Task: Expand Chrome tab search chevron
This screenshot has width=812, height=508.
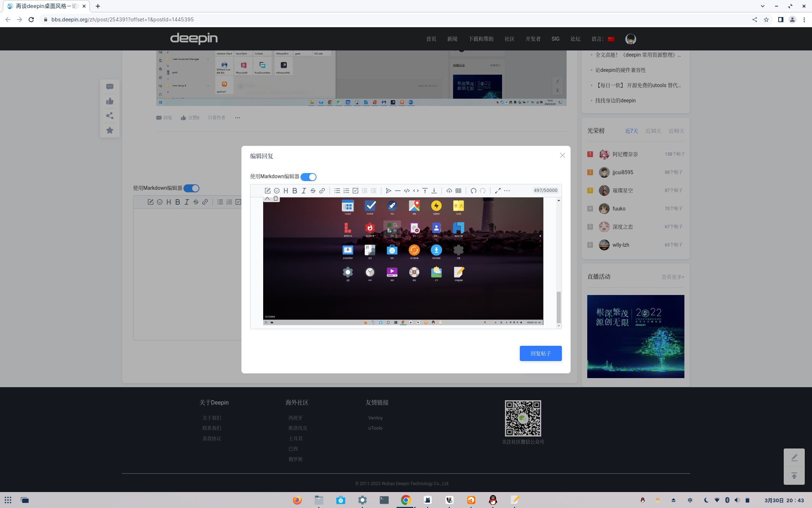Action: [762, 6]
